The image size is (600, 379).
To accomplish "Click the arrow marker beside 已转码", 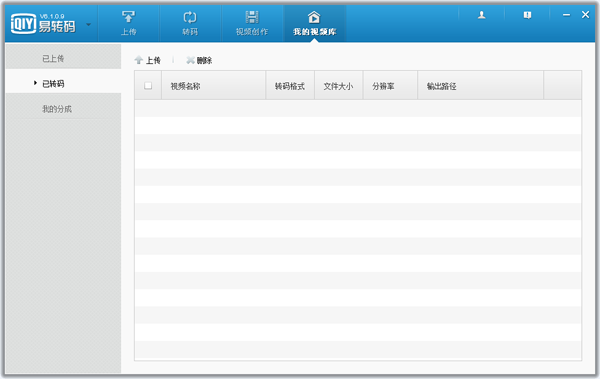I will click(x=35, y=83).
